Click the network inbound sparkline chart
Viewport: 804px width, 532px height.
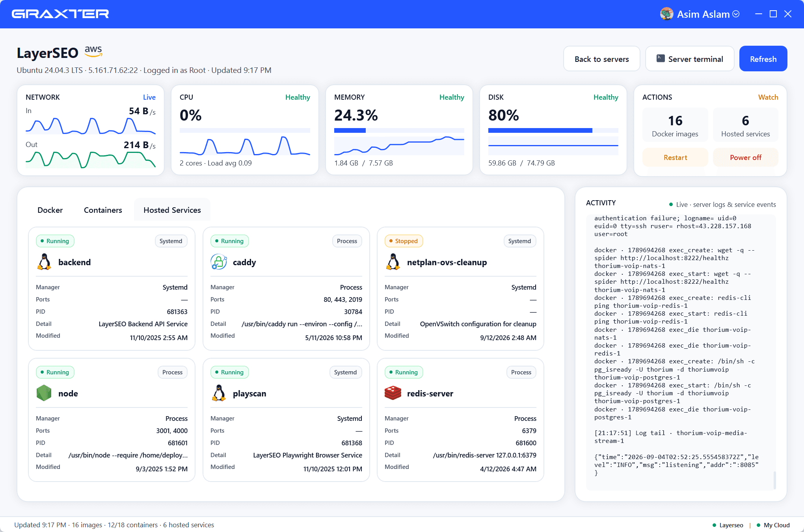[x=91, y=126]
